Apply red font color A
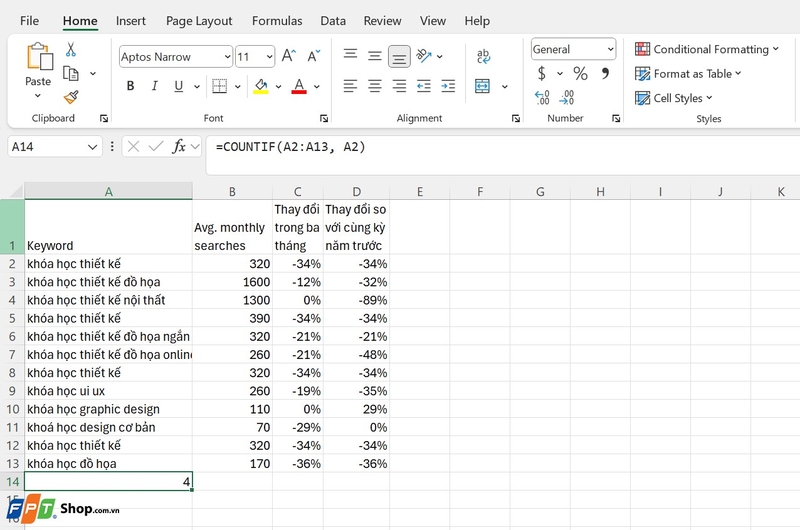800x530 pixels. [x=299, y=86]
